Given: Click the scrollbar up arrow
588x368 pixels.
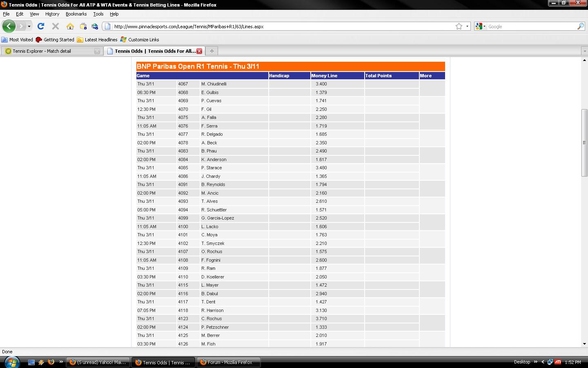Looking at the screenshot, I should [584, 60].
